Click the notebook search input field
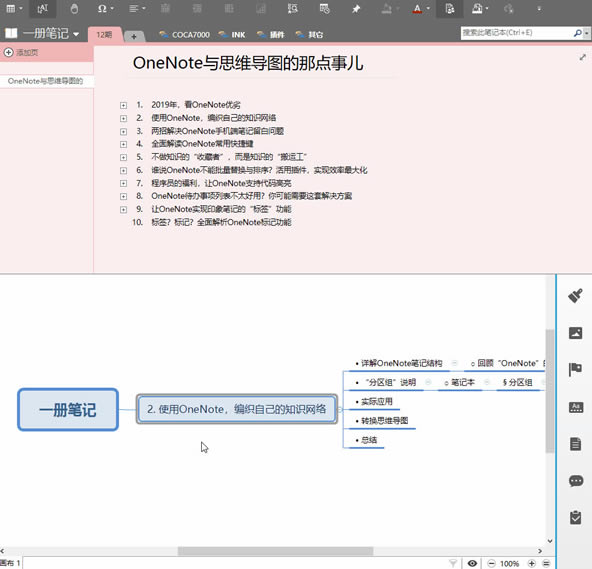Screen dimensions: 592x569 (x=516, y=33)
